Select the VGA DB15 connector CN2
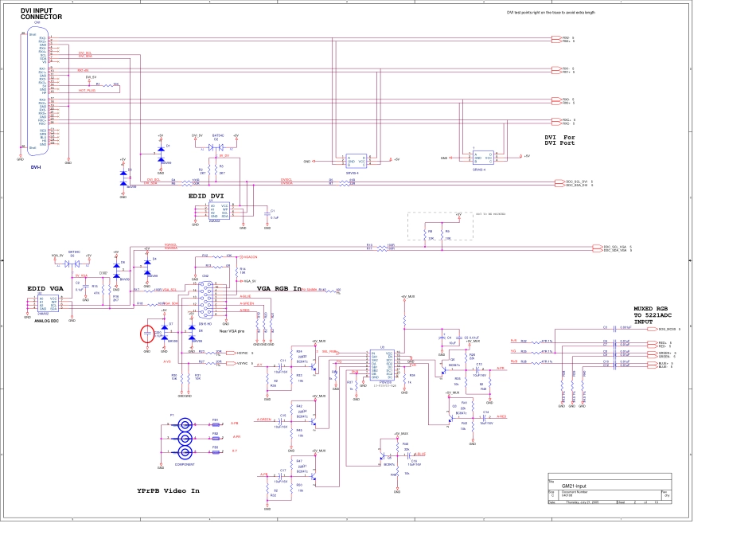Screen dimensions: 756x535 point(205,299)
